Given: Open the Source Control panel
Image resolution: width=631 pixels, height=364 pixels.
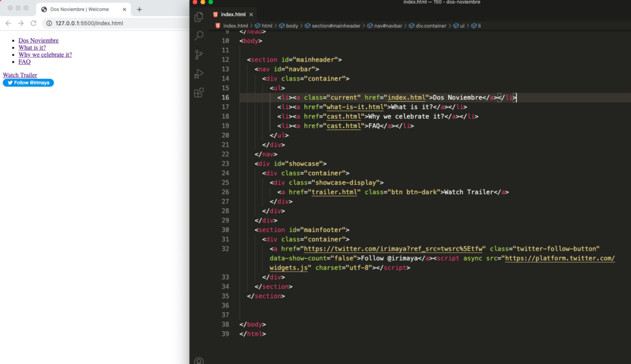Looking at the screenshot, I should pos(199,55).
